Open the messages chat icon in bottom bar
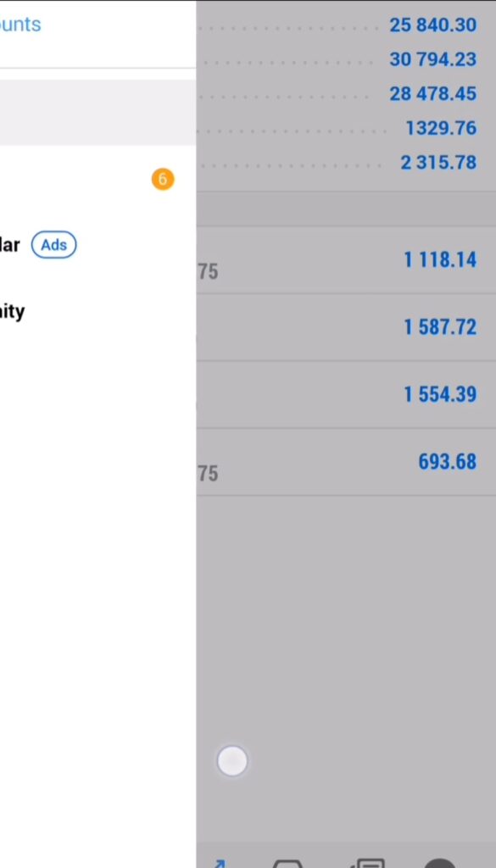Viewport: 496px width, 868px height. 368,864
